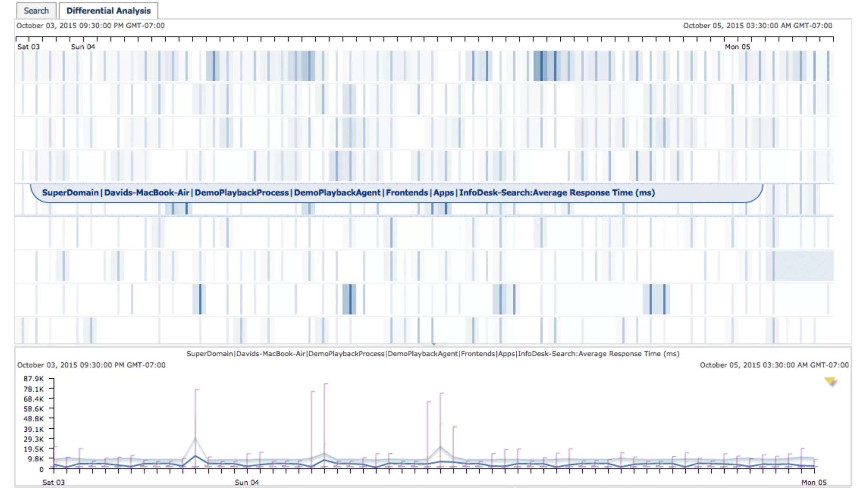868x488 pixels.
Task: Click the tallest purple spike near 87.9K
Action: (x=325, y=385)
